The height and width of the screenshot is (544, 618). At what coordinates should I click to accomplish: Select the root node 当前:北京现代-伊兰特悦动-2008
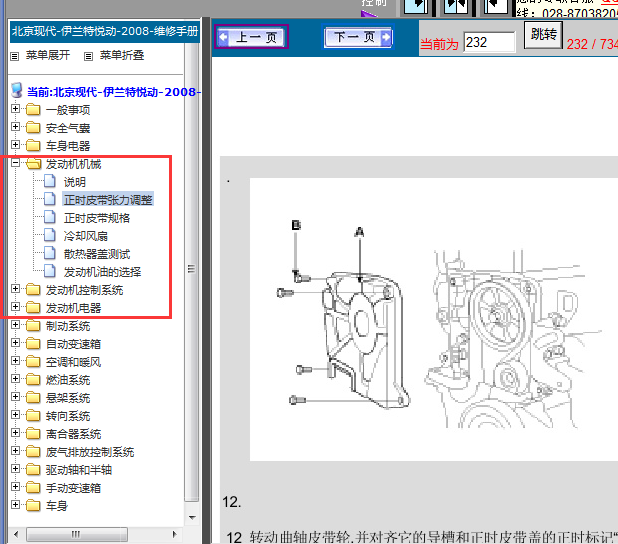click(113, 92)
